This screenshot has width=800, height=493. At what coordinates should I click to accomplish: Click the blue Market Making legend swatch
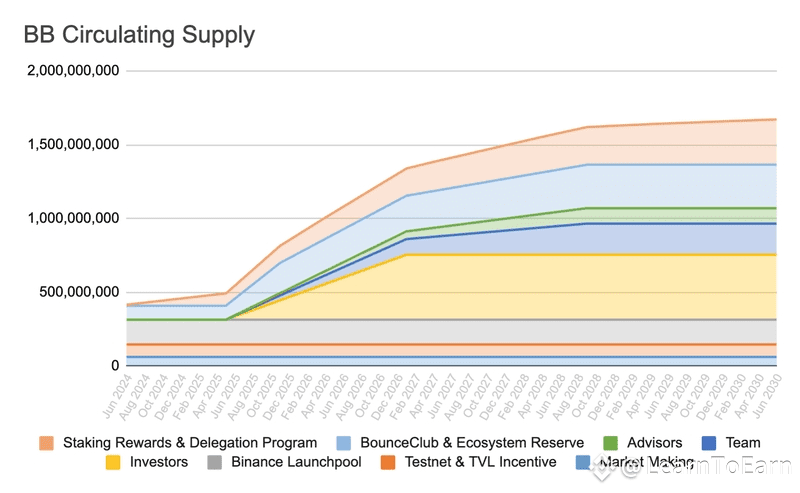(583, 462)
